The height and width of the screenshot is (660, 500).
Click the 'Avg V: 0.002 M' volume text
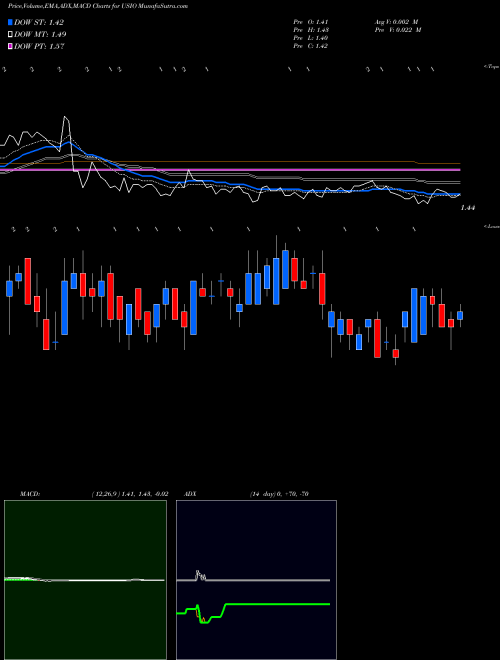(x=397, y=22)
